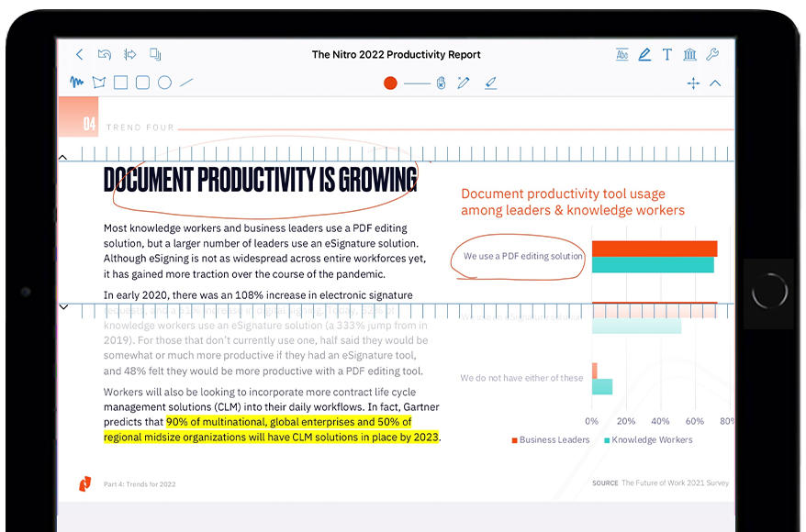This screenshot has width=806, height=532.
Task: Tap 'The Future of Work 2021 Survey' source text
Action: click(x=675, y=482)
